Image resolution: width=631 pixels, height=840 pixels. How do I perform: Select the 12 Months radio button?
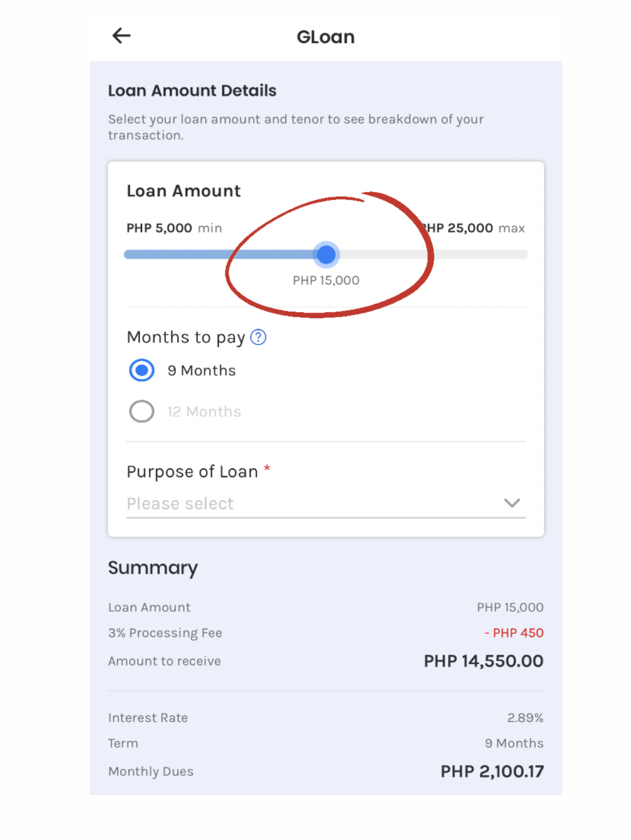tap(141, 411)
